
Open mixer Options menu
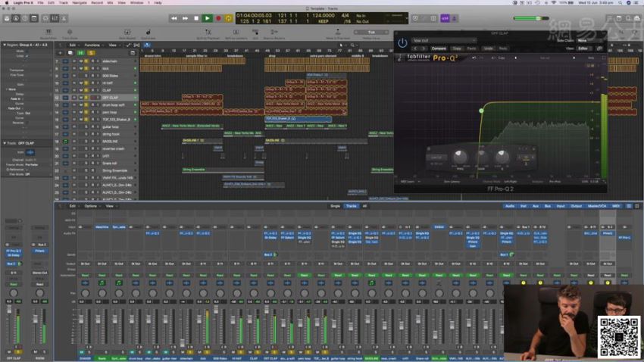[91, 206]
